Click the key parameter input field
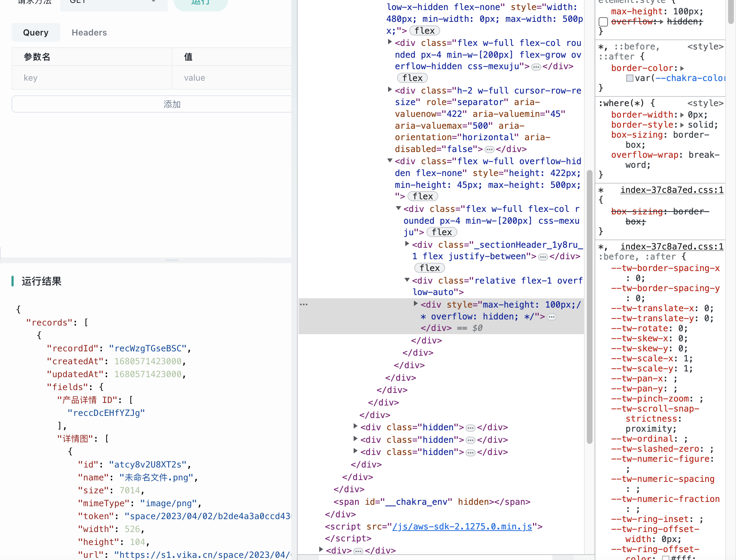 tap(91, 77)
